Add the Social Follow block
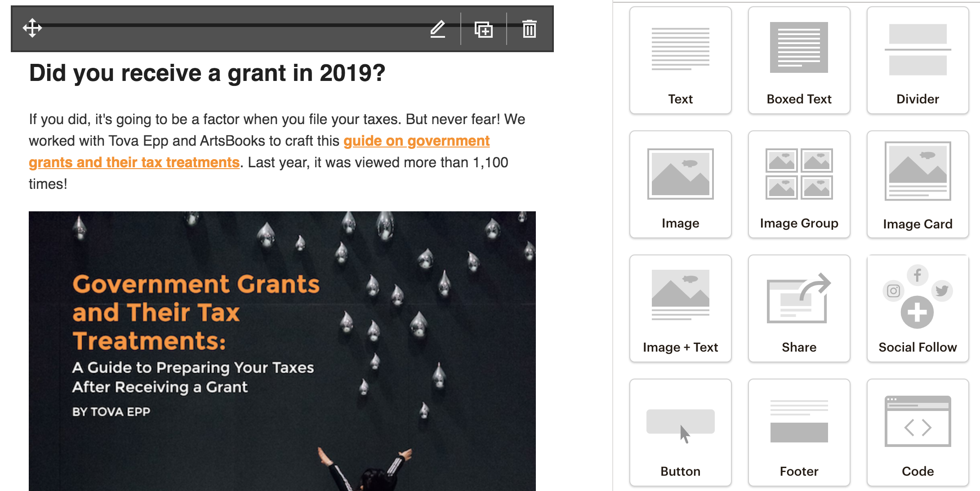Viewport: 980px width, 491px height. [918, 308]
